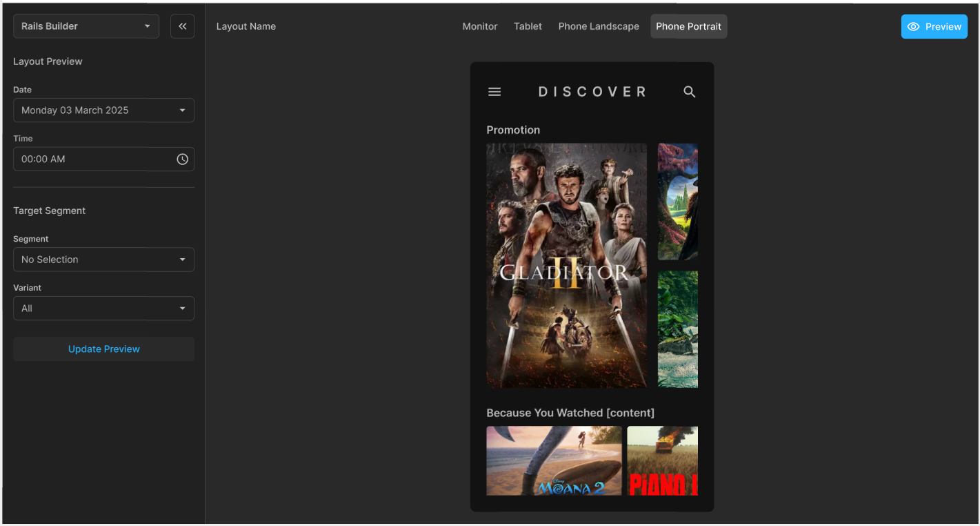Open the Rails Builder dropdown

[86, 26]
